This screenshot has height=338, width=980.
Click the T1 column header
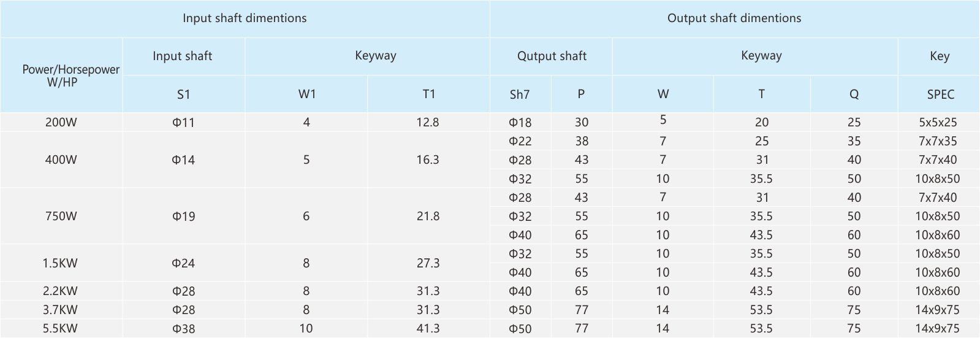pos(428,94)
